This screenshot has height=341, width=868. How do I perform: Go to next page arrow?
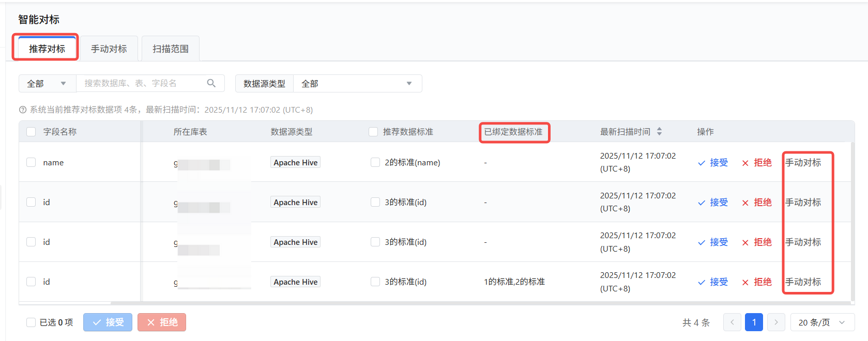(776, 322)
